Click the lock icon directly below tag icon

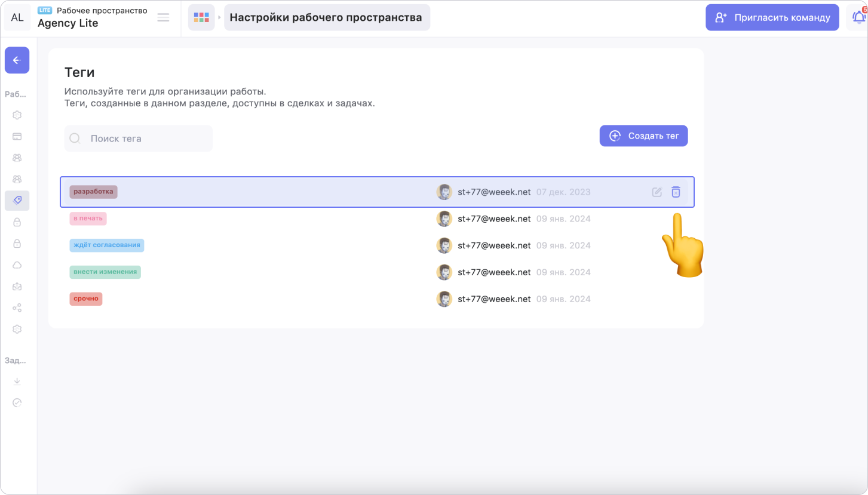coord(17,222)
